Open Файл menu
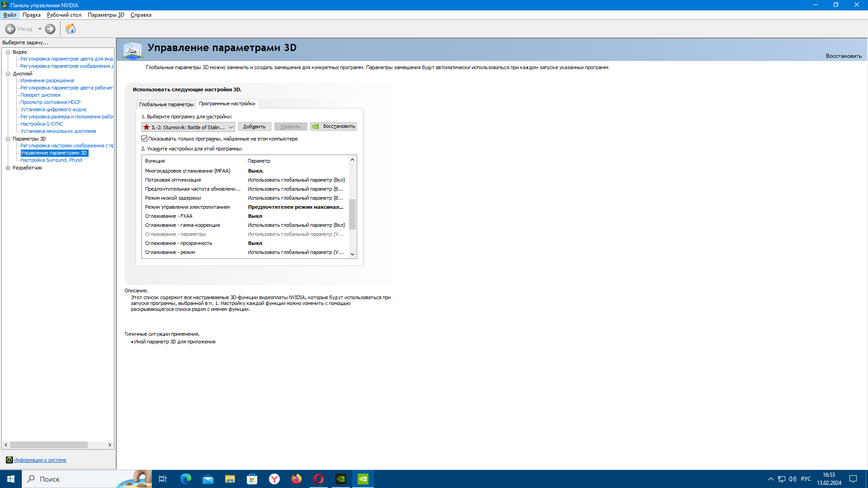The height and width of the screenshot is (488, 868). (x=9, y=15)
